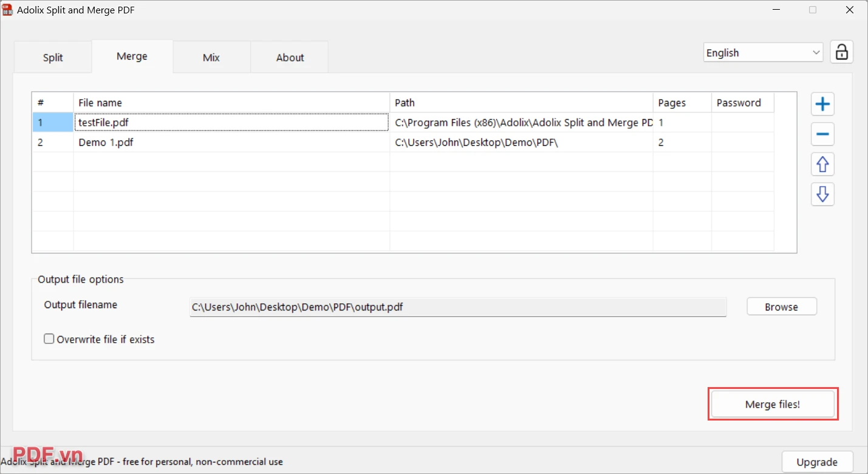Switch to the Split tab
The height and width of the screenshot is (474, 868).
point(53,58)
